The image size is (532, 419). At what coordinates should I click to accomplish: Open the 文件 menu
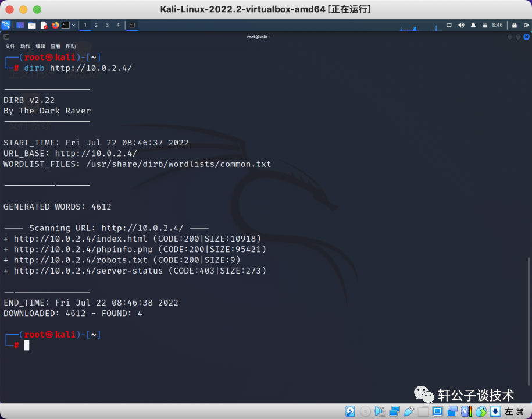tap(10, 46)
